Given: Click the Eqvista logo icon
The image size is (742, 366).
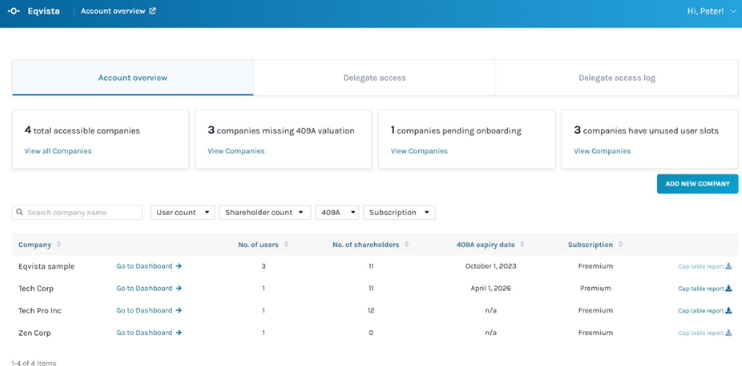Looking at the screenshot, I should [x=14, y=11].
